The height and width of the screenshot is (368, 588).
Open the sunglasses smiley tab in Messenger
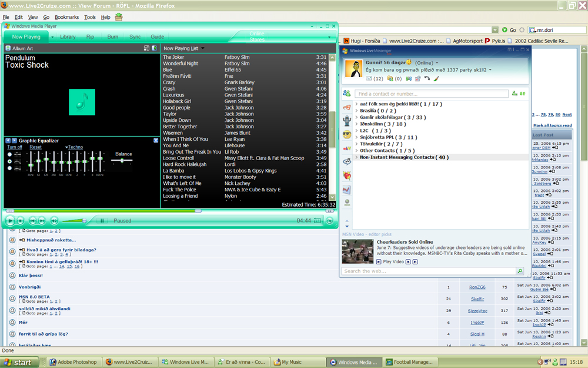coord(347,134)
